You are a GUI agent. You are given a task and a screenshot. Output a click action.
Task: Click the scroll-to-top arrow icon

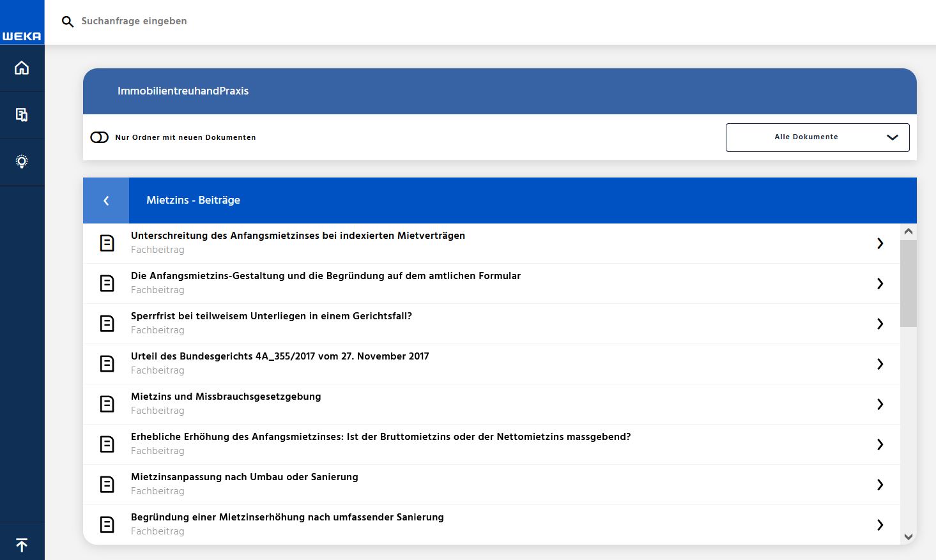(22, 545)
